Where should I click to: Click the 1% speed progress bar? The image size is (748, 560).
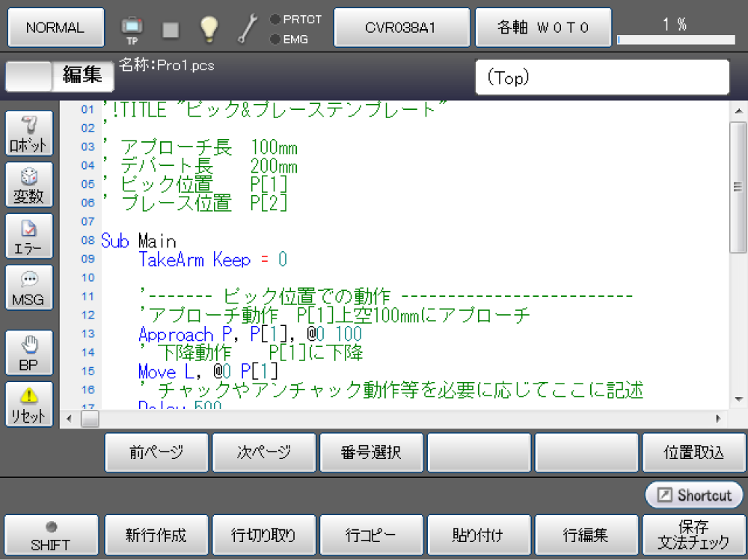coord(675,39)
